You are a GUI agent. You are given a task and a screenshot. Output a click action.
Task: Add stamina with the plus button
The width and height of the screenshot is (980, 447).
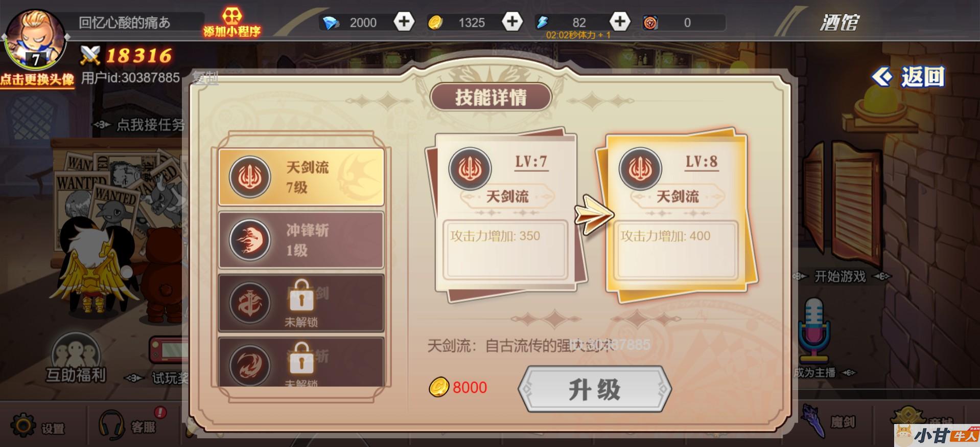(620, 21)
